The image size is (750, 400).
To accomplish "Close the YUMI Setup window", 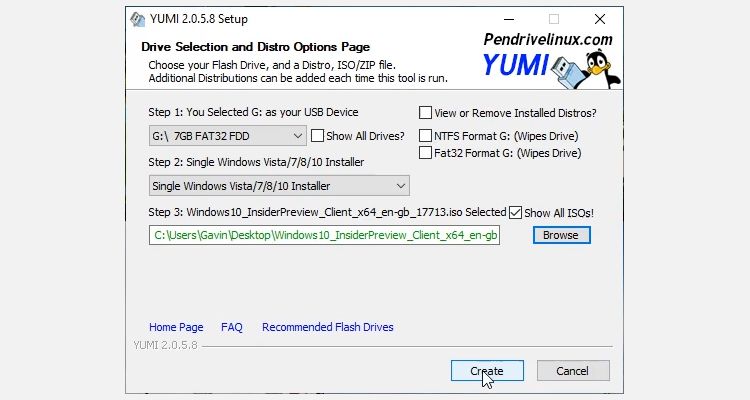I will tap(600, 19).
